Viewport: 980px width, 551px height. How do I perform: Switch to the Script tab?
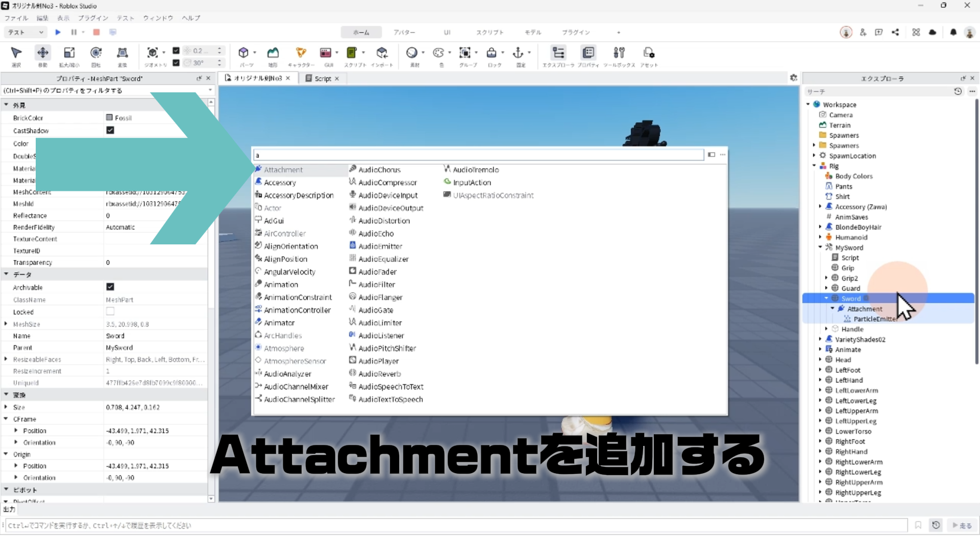coord(322,79)
